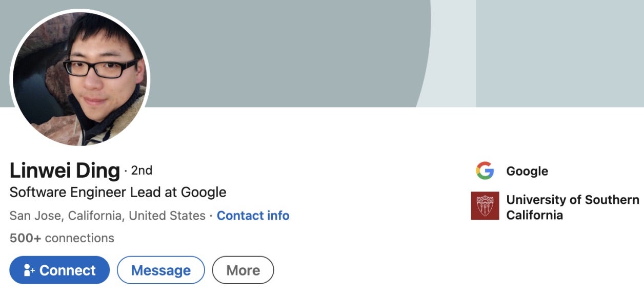Send a message via Message button
This screenshot has width=644, height=296.
(160, 270)
